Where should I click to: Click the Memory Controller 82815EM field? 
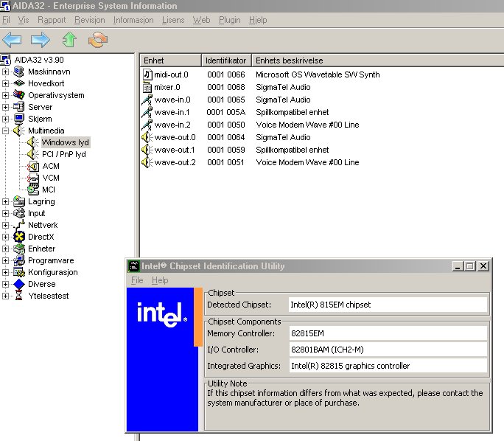coord(388,333)
